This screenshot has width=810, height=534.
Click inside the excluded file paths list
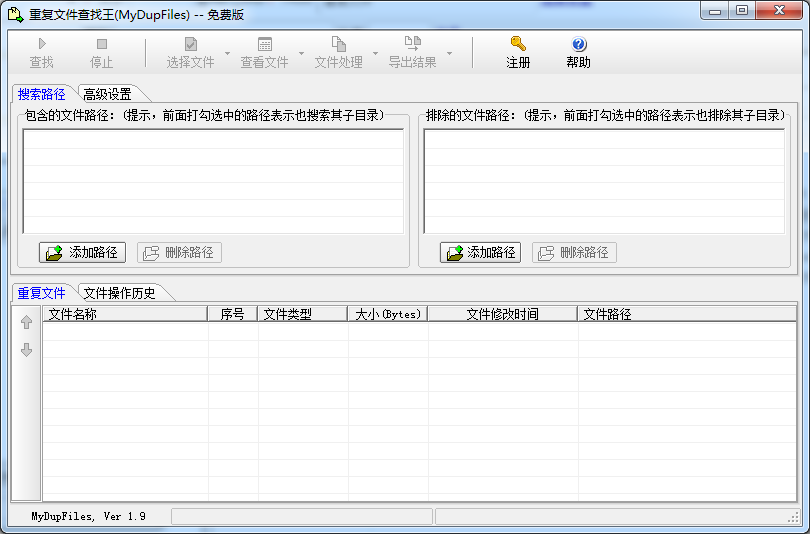click(x=604, y=181)
